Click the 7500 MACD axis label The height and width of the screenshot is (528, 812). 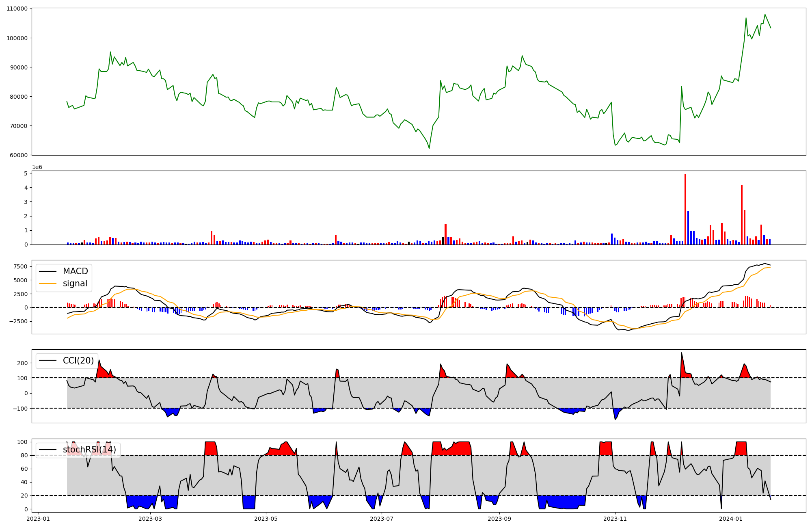(x=20, y=267)
